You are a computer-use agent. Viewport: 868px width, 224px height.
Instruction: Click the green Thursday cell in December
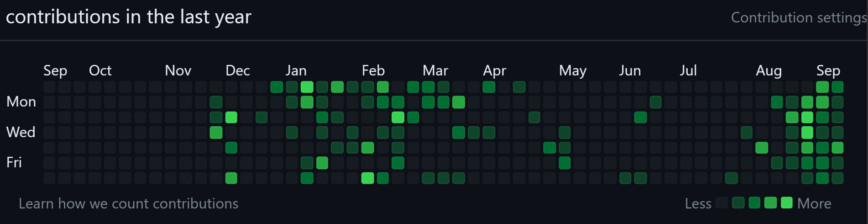(231, 148)
